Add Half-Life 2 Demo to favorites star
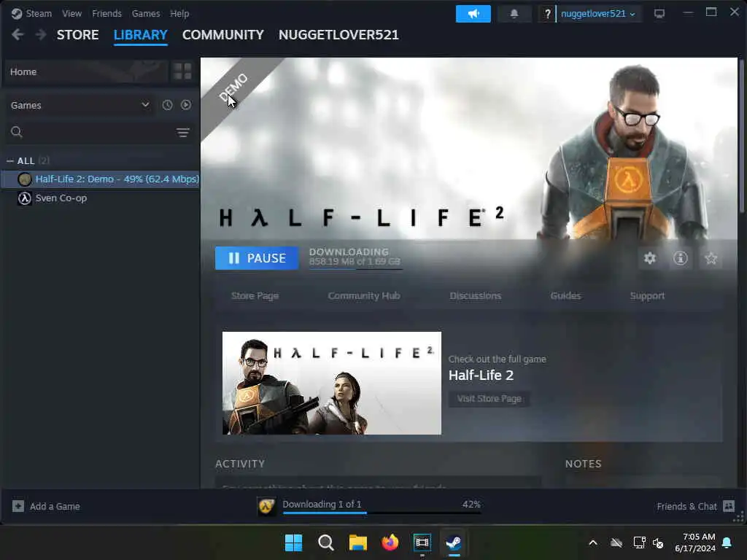 pos(711,258)
